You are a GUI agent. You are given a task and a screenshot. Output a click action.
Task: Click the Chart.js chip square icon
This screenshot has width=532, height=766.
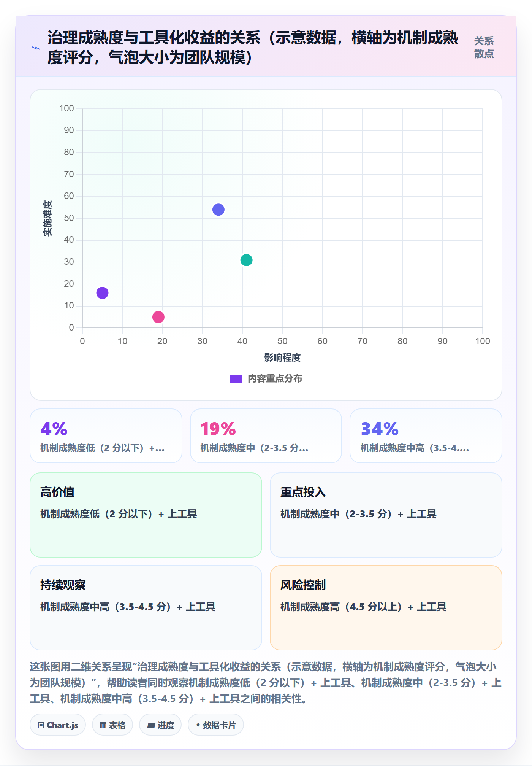pyautogui.click(x=41, y=725)
